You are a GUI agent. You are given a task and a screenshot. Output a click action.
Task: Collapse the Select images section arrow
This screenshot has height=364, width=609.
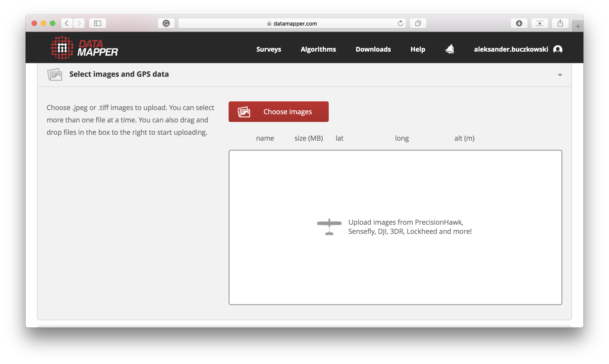point(560,75)
